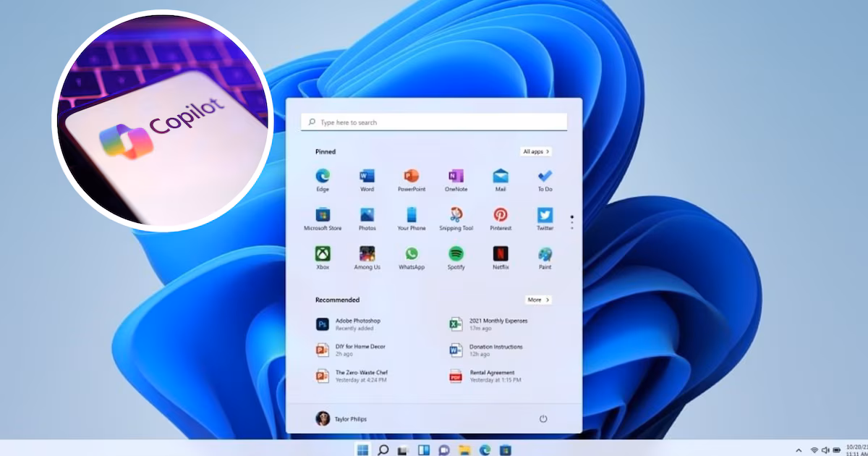This screenshot has height=456, width=868.
Task: Click the More button in Recommended
Action: click(x=539, y=300)
